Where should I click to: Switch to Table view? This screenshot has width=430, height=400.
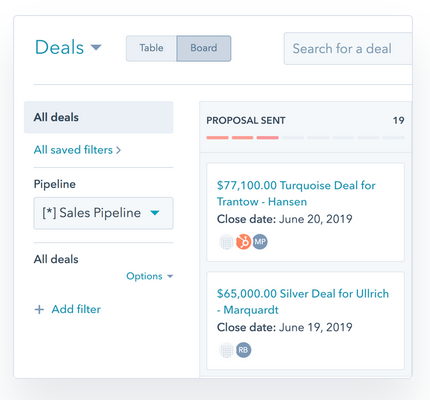click(151, 48)
